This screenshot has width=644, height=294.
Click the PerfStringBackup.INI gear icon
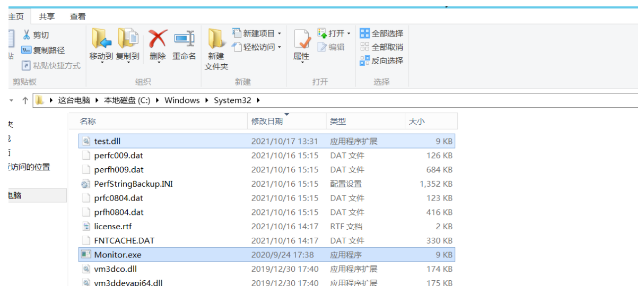point(86,184)
